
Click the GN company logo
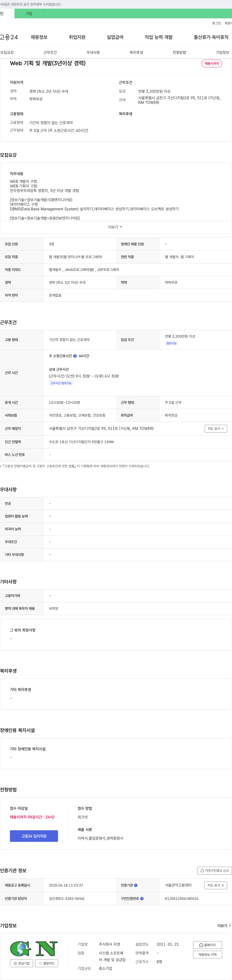(x=34, y=948)
